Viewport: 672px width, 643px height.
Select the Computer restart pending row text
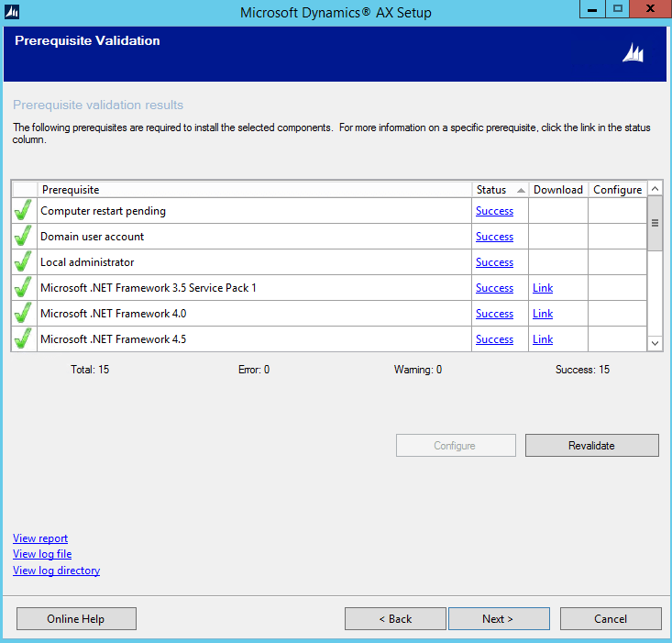tap(103, 211)
